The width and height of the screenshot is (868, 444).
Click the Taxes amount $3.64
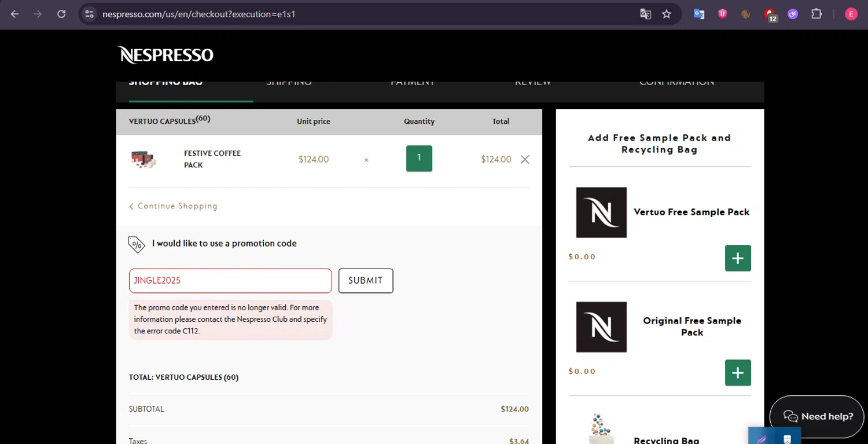[x=518, y=441]
